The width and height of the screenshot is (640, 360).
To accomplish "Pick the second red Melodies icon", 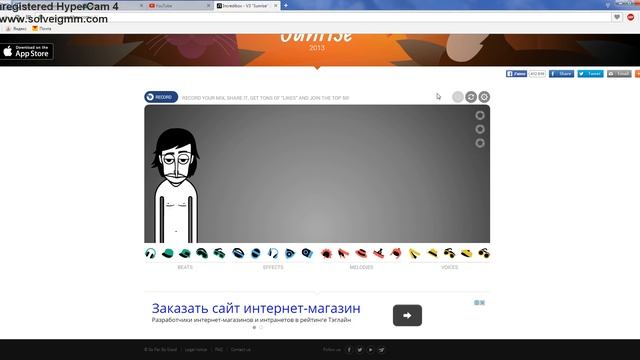I will pos(343,253).
